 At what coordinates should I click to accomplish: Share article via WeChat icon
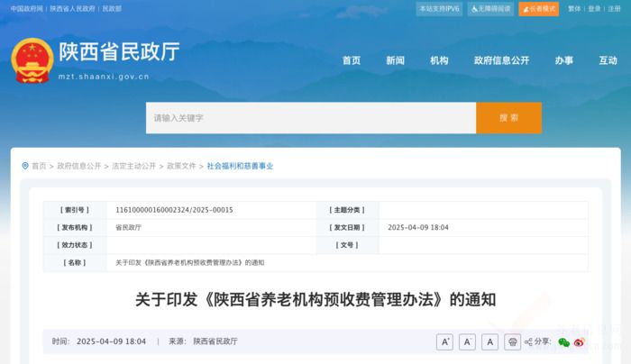point(563,342)
